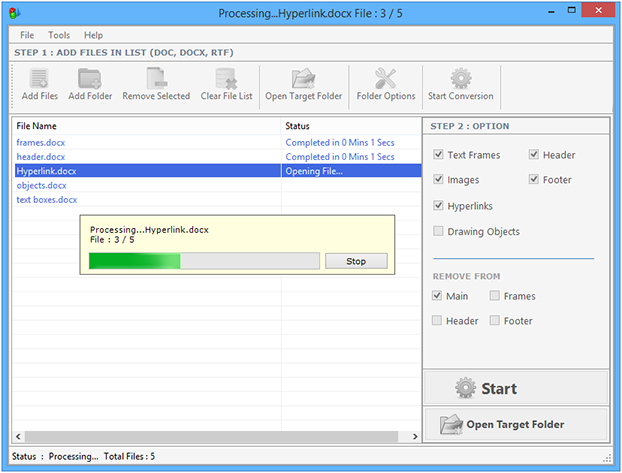Minimize the application window

(551, 12)
